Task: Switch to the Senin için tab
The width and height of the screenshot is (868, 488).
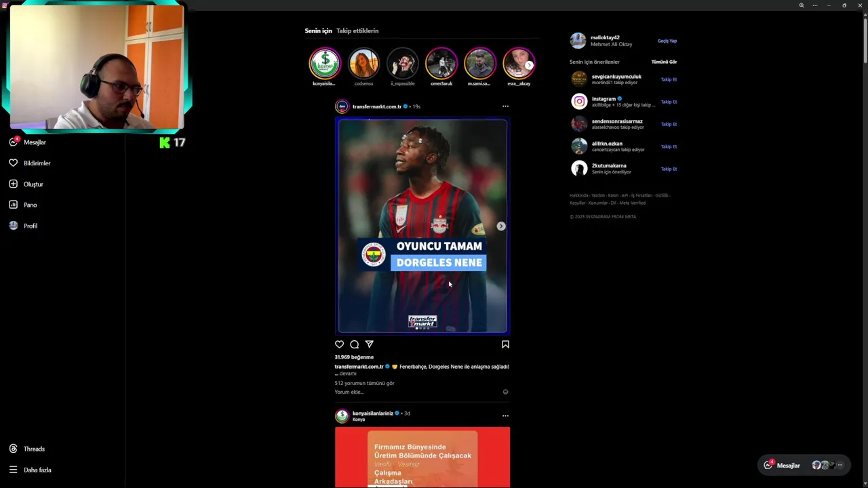Action: pyautogui.click(x=318, y=30)
